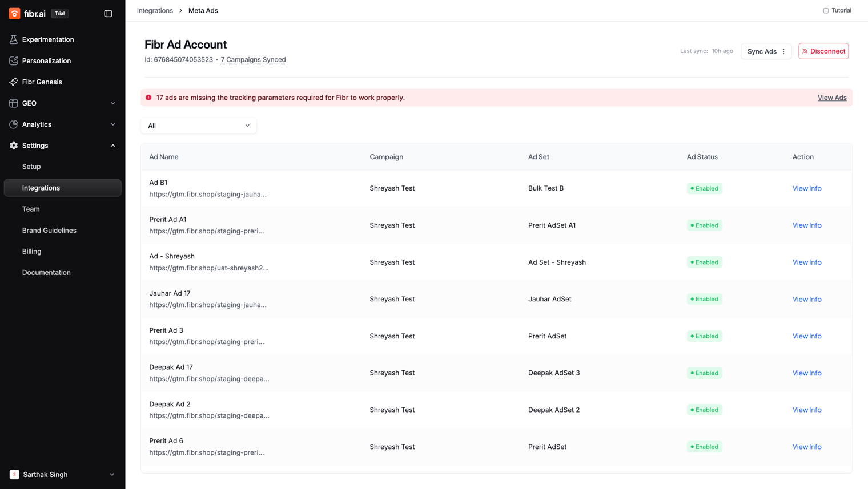This screenshot has height=489, width=868.
Task: Click the Disconnect button
Action: [x=823, y=51]
